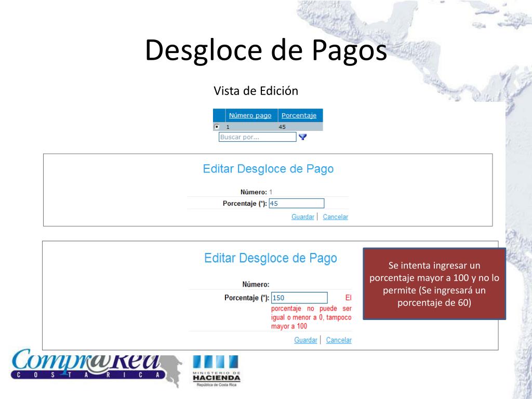Click the Ministerio de Hacienda logo
532x399 pixels.
217,371
